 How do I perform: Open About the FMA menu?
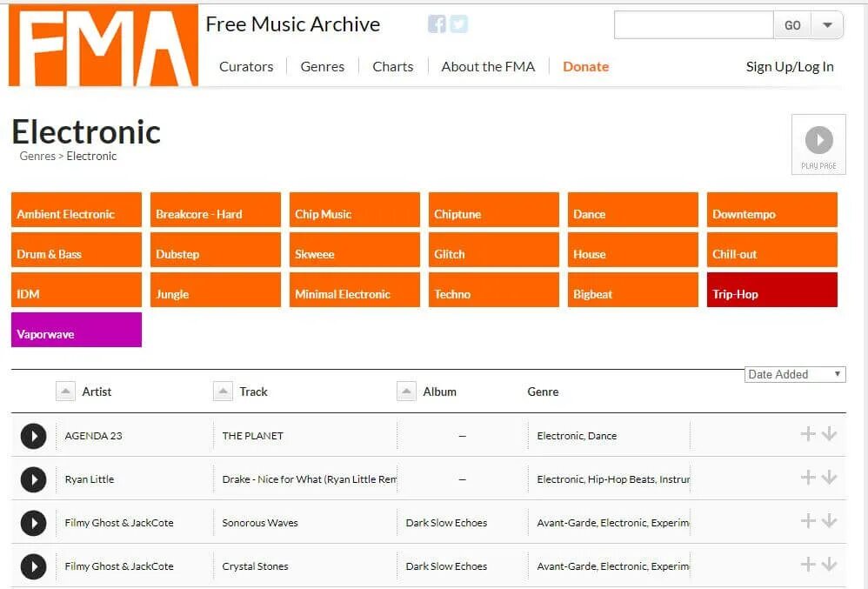(x=488, y=66)
